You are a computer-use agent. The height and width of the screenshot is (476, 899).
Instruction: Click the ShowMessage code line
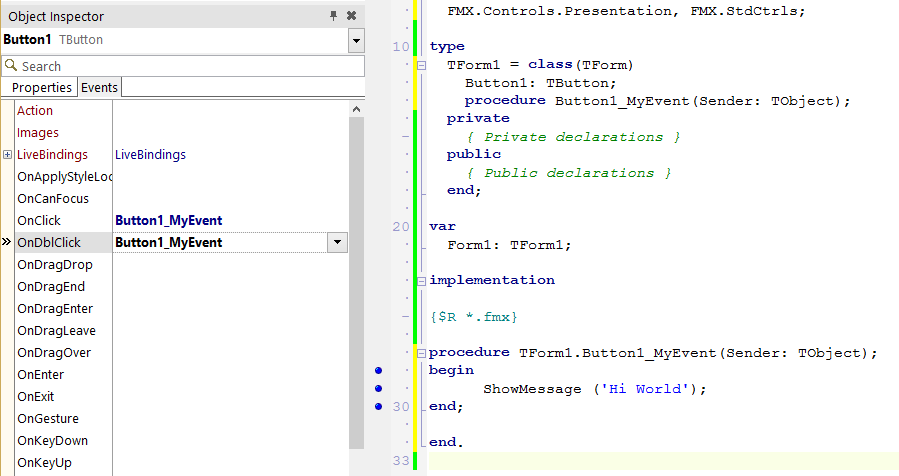coord(595,389)
